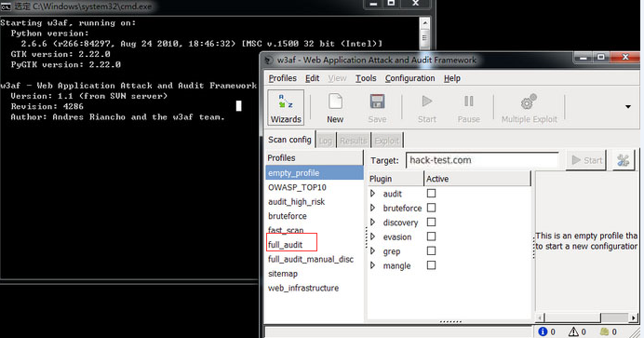Close the w3af window
Screen dimensions: 644x338
point(625,57)
